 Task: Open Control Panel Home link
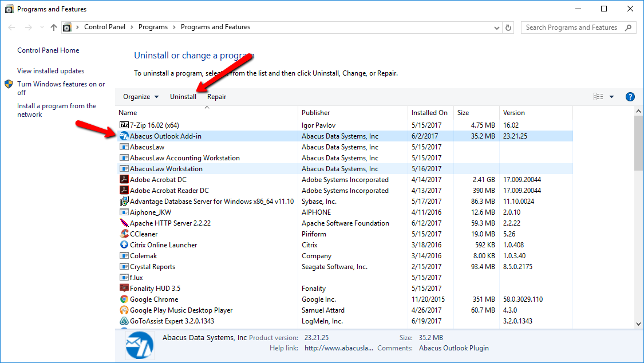tap(48, 50)
